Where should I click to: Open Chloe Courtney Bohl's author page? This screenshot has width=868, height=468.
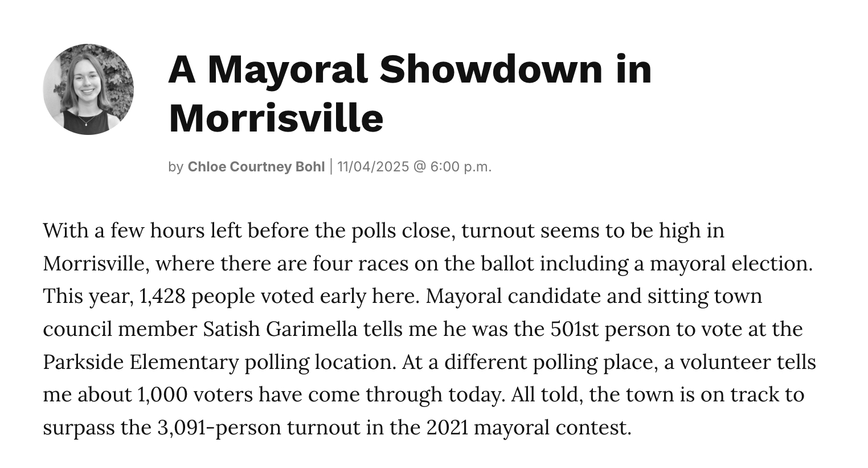pos(256,167)
